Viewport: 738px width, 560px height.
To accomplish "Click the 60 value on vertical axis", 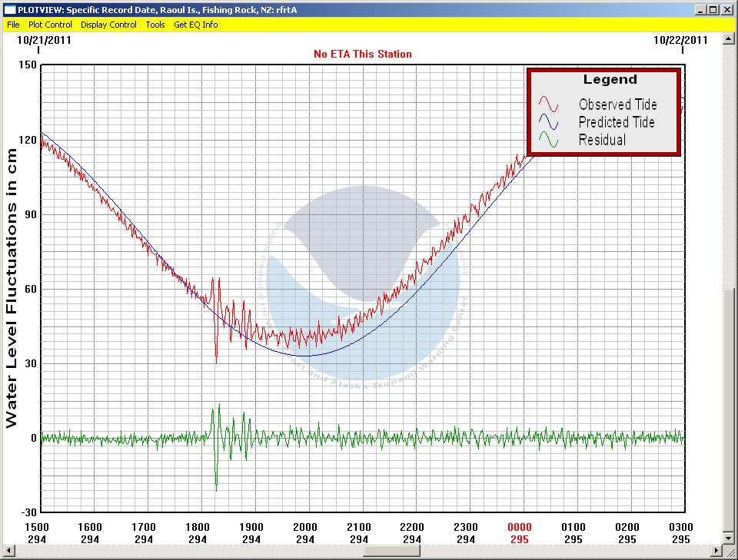I will [31, 289].
